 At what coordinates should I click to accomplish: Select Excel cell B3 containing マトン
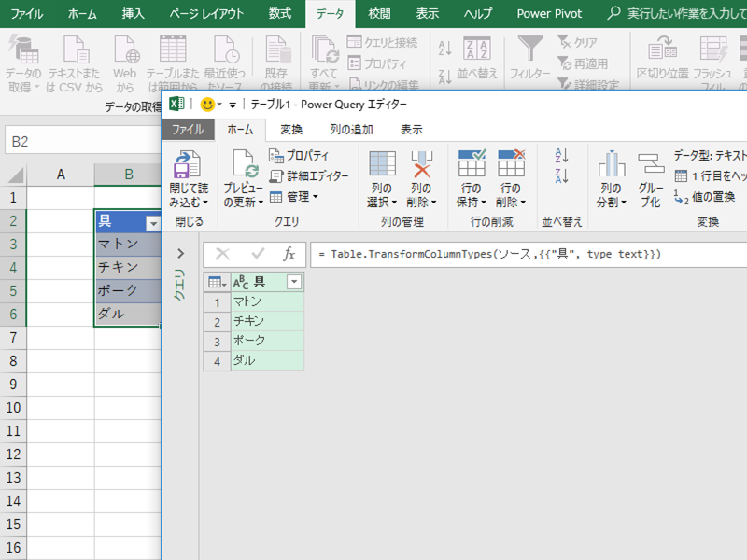pyautogui.click(x=128, y=245)
